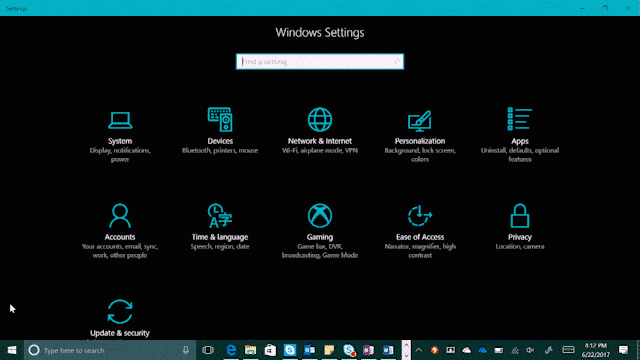
Task: Open the Apps settings category
Action: [x=520, y=135]
